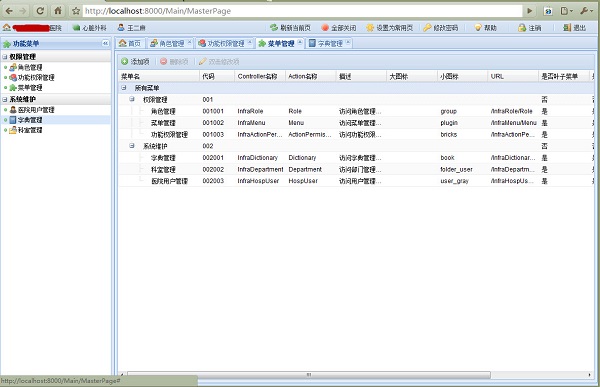Collapse the 系统维护 row in grid

[x=132, y=146]
